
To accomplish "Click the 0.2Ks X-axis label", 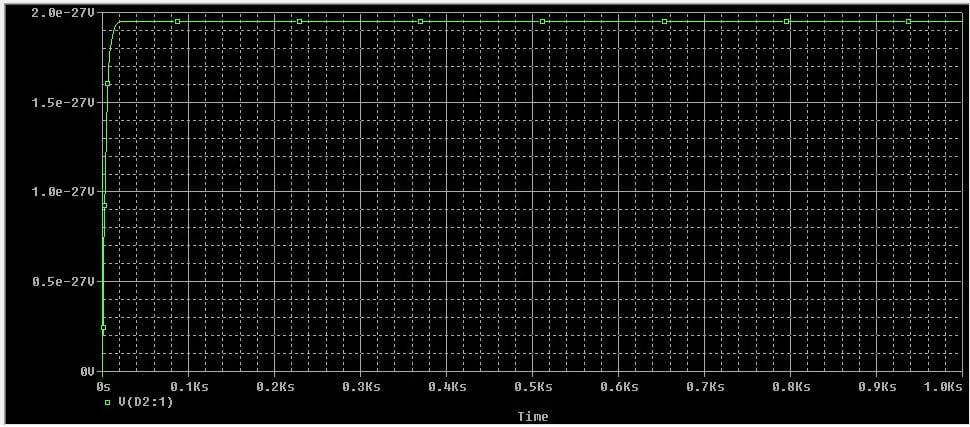I will click(x=274, y=386).
